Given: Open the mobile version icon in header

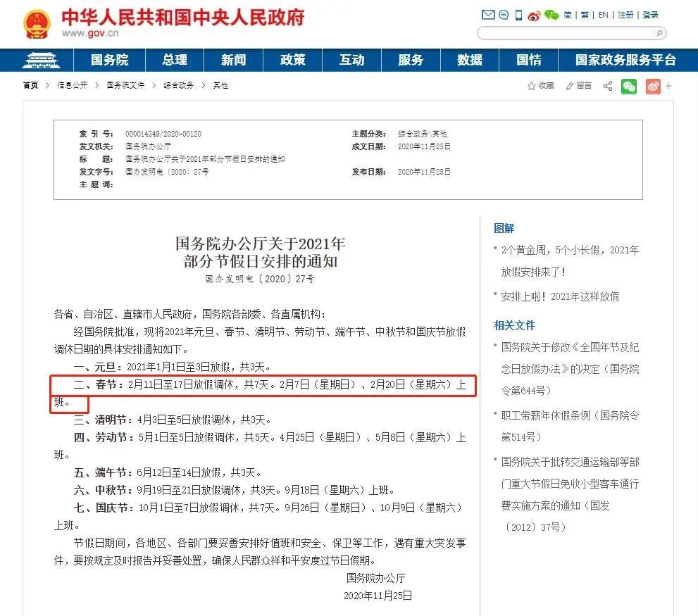Looking at the screenshot, I should click(x=518, y=15).
